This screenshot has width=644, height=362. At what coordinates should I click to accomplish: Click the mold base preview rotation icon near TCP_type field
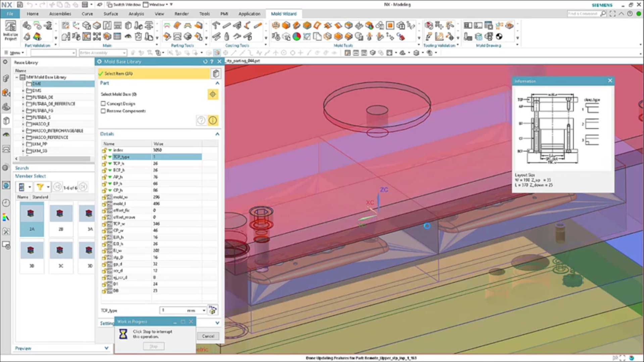[212, 310]
